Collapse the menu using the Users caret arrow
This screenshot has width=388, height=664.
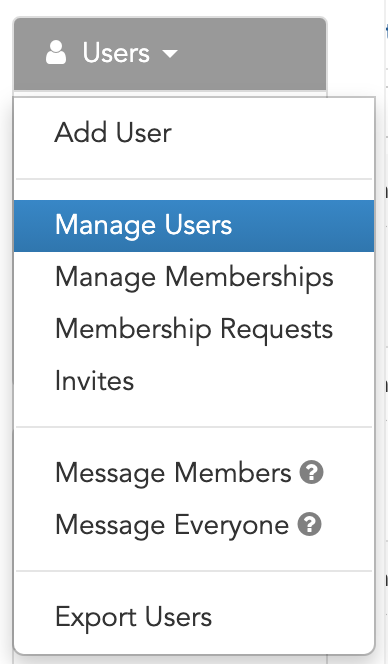click(170, 54)
